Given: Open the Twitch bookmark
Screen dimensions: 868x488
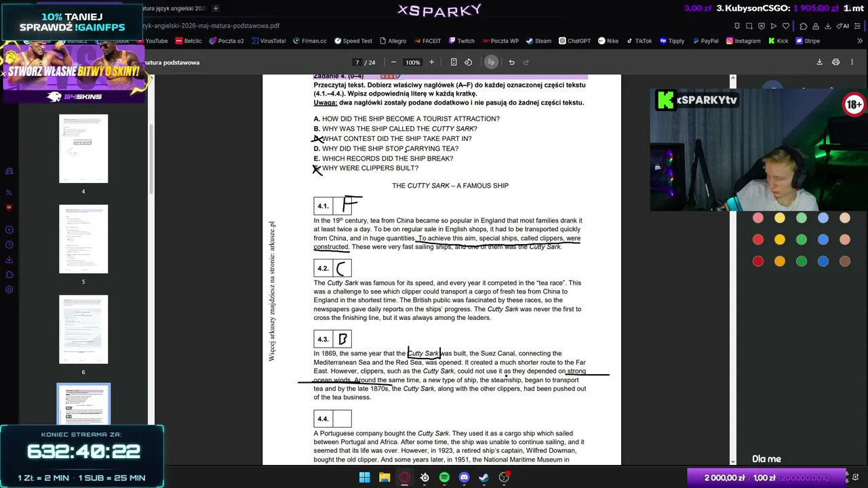Looking at the screenshot, I should (x=461, y=41).
